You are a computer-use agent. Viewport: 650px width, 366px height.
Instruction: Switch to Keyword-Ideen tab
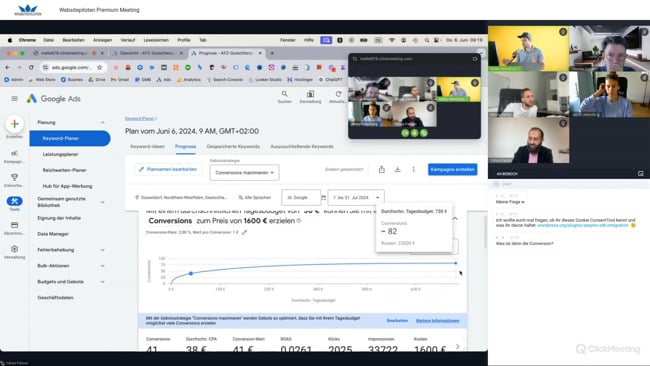(148, 146)
